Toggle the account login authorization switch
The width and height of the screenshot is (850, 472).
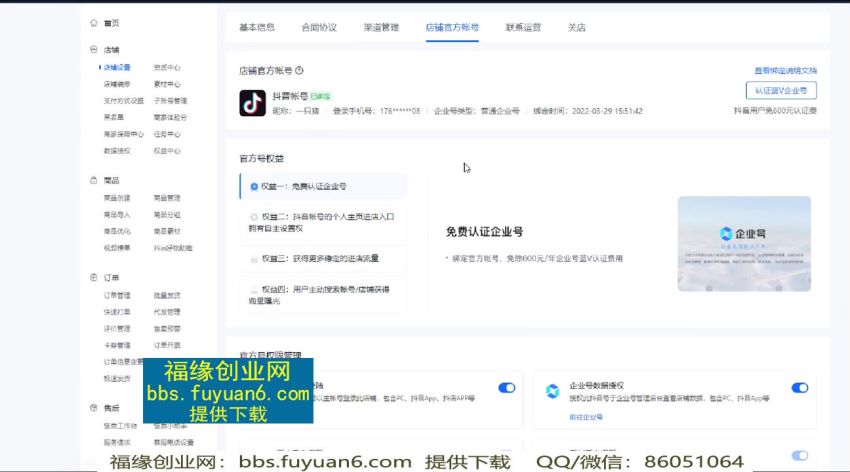(x=507, y=388)
